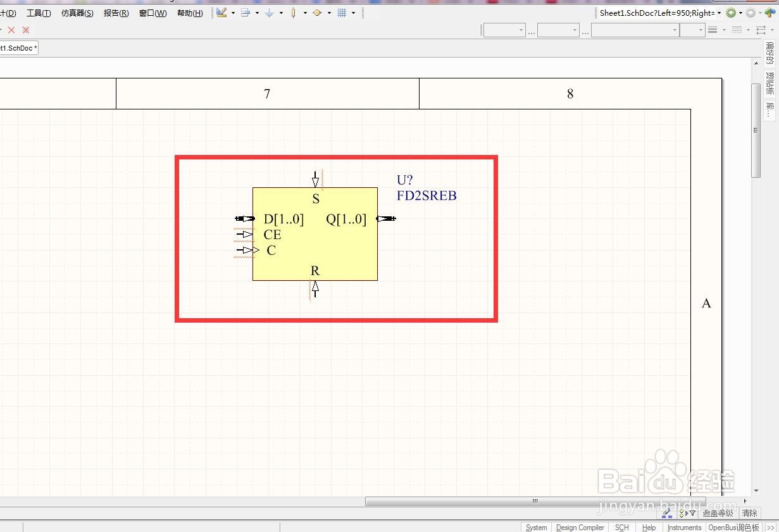Open the 帮助(H) menu
The height and width of the screenshot is (532, 779).
pos(190,13)
